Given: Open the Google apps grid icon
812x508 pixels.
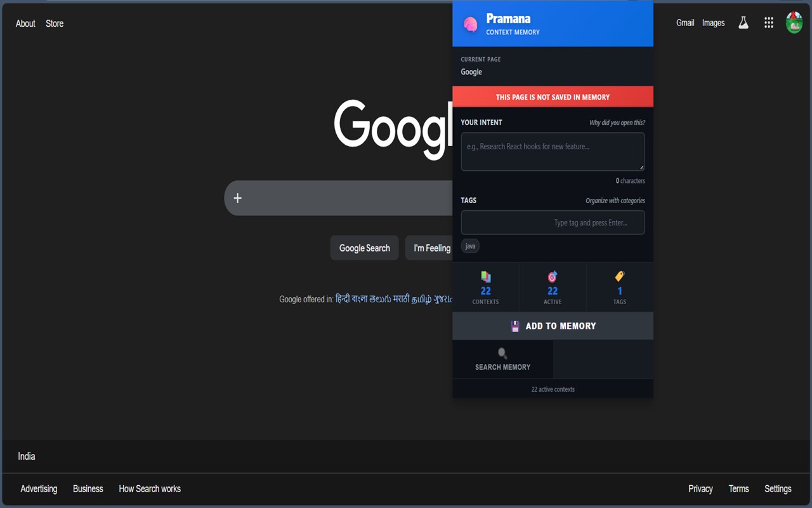Looking at the screenshot, I should (x=769, y=23).
